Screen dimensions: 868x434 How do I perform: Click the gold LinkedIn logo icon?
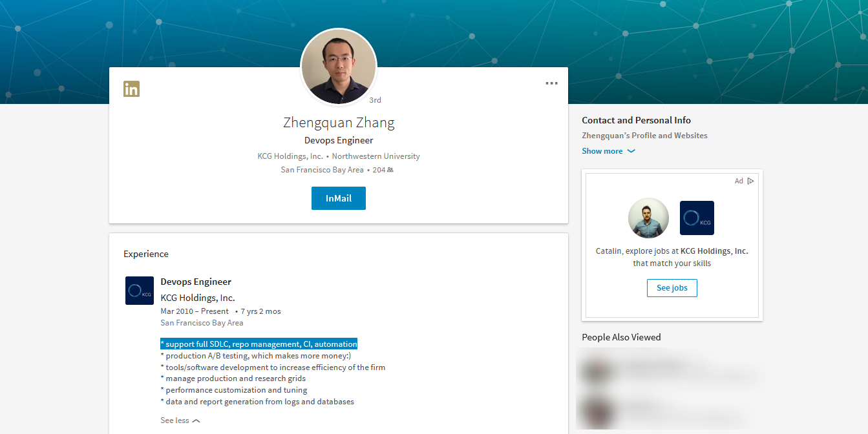click(x=131, y=89)
